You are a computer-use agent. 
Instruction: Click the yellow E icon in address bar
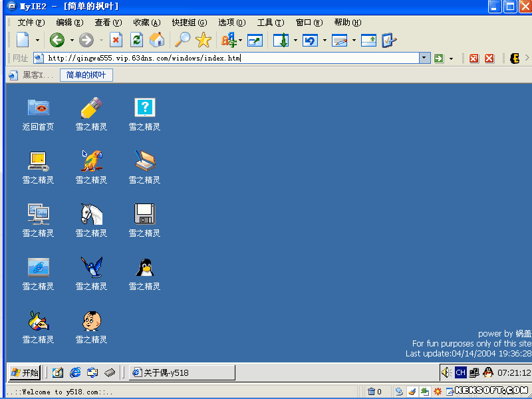(x=515, y=59)
